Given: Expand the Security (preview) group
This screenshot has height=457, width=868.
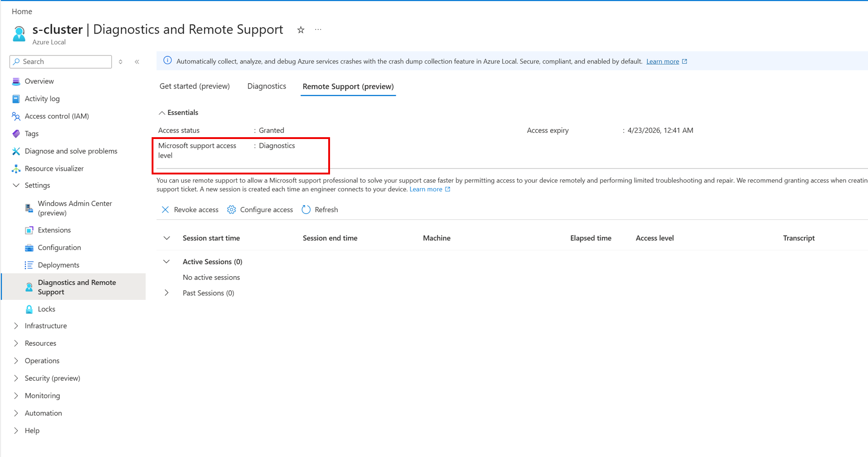Looking at the screenshot, I should [16, 378].
